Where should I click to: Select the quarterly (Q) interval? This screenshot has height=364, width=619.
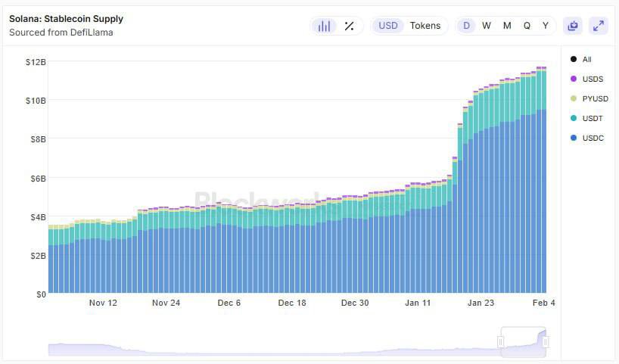pos(527,26)
